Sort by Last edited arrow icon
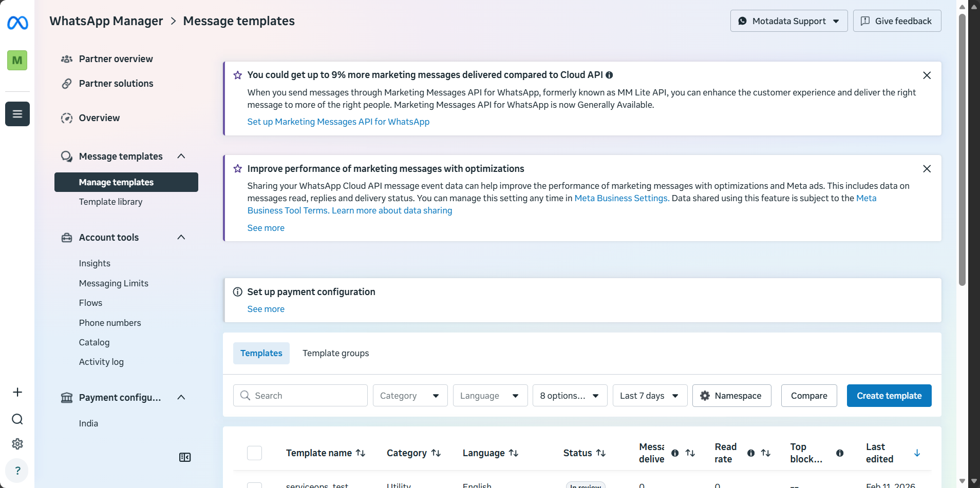Image resolution: width=980 pixels, height=488 pixels. [x=917, y=453]
